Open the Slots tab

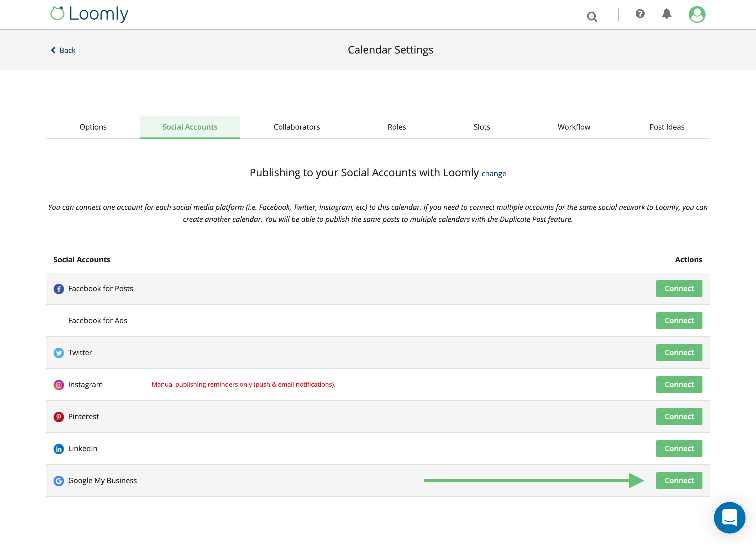point(482,127)
